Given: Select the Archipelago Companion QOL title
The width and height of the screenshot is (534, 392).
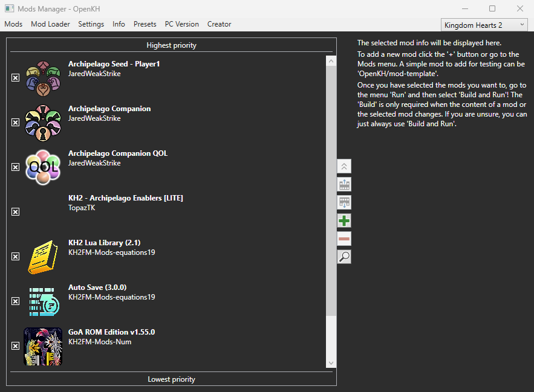Looking at the screenshot, I should 118,153.
